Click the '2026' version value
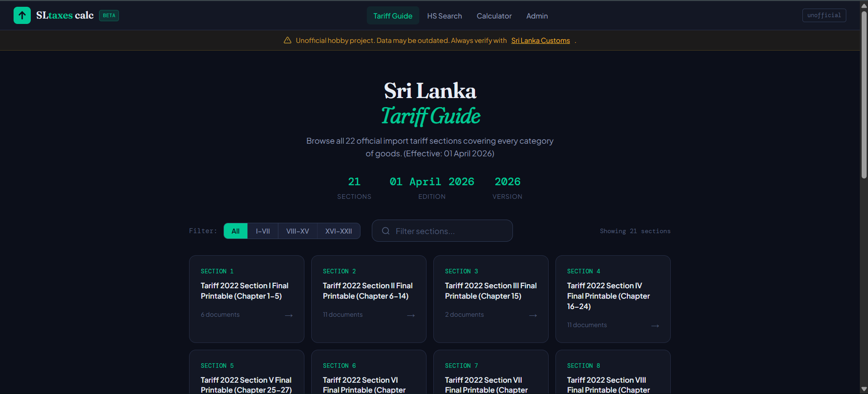868x394 pixels. click(508, 182)
